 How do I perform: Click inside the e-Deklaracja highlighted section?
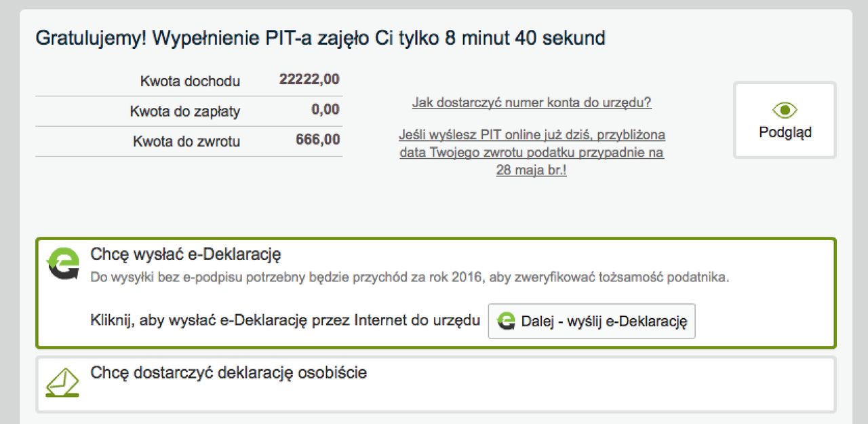pyautogui.click(x=434, y=290)
